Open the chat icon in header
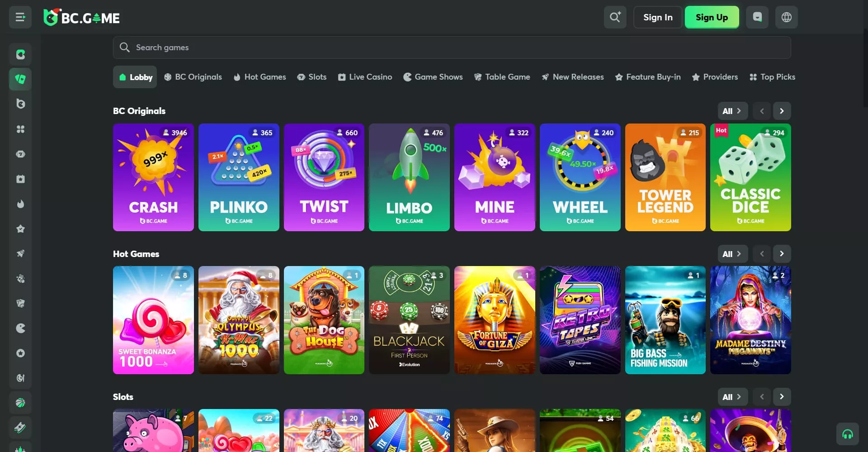Screen dimensions: 868x452 tap(757, 17)
